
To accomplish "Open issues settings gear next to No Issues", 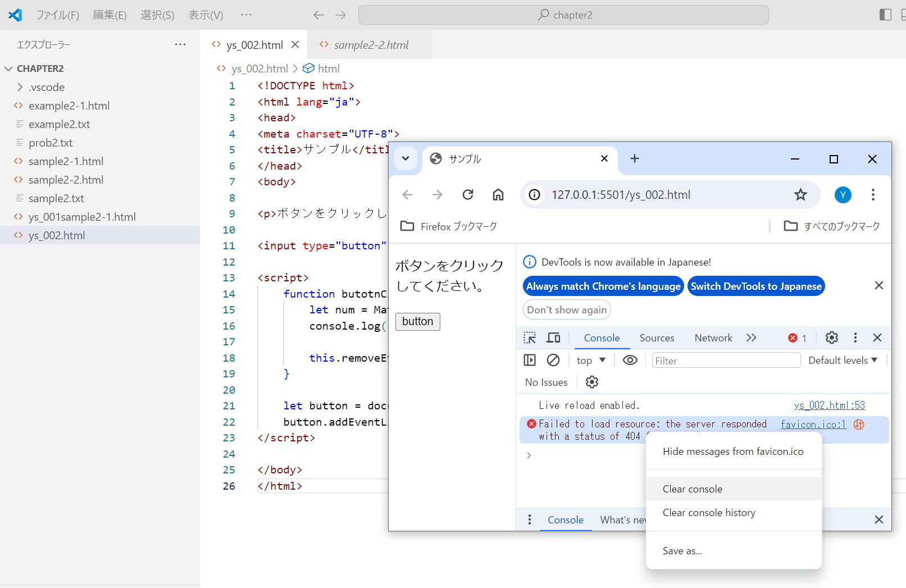I will coord(592,382).
